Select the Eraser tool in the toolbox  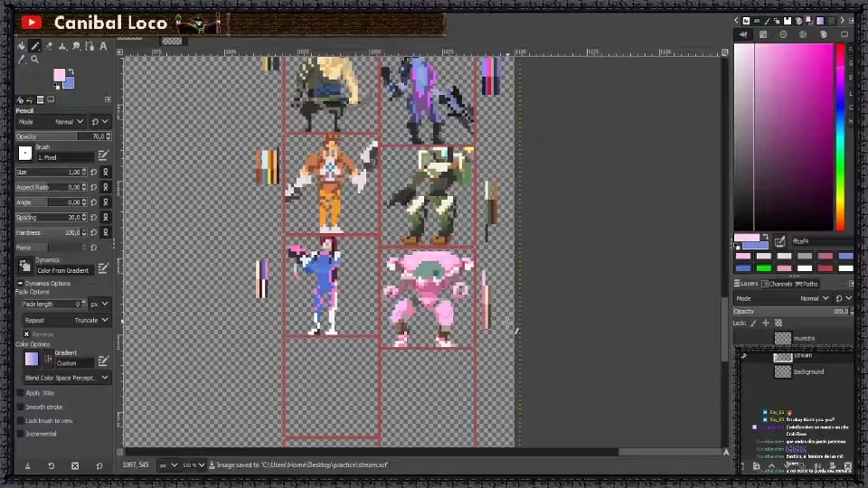click(x=49, y=46)
